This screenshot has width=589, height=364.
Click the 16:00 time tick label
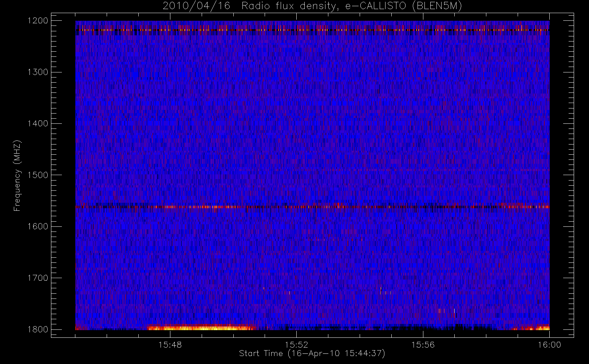coord(549,345)
